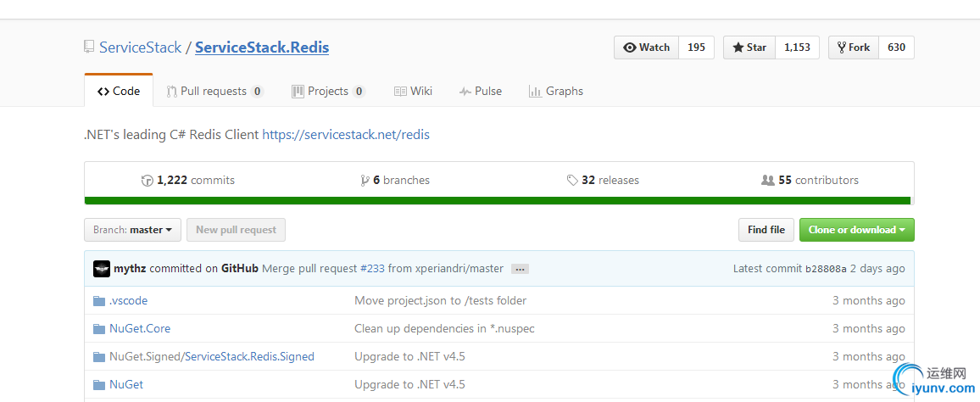Watch the repository with the Watch button
The image size is (980, 402).
646,47
